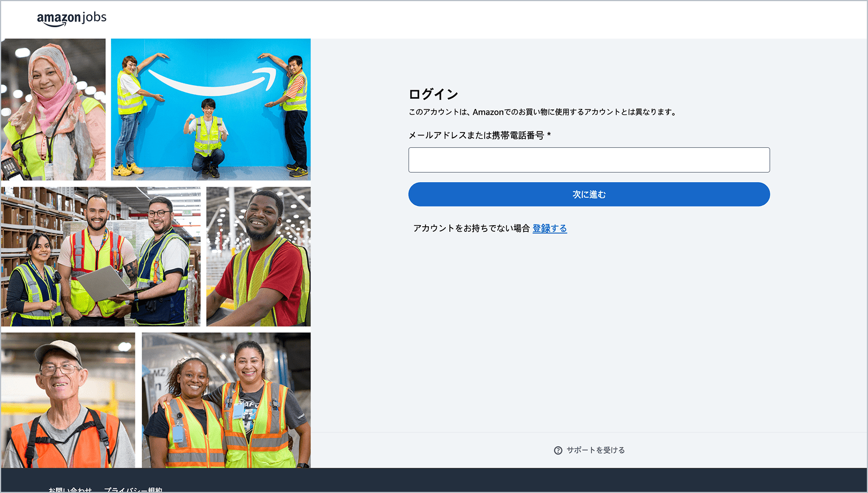
Task: Click the question mark support icon
Action: [558, 450]
